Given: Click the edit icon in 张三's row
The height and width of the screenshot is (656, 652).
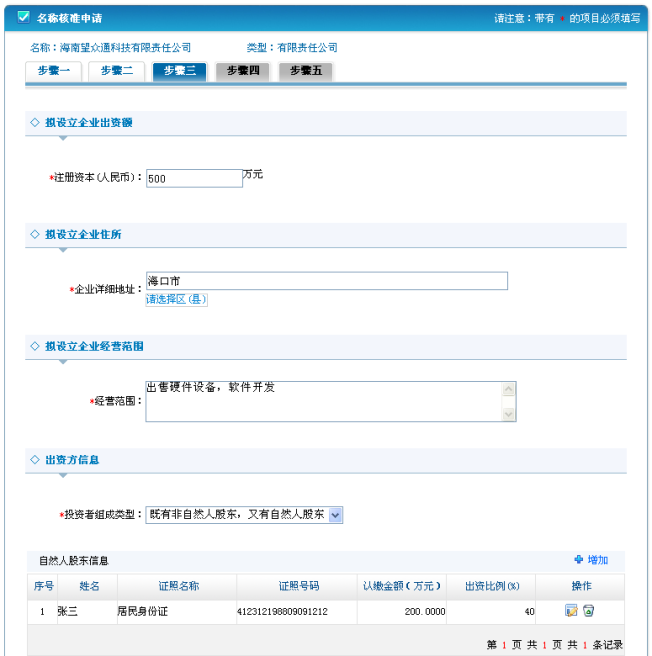Looking at the screenshot, I should tap(571, 610).
